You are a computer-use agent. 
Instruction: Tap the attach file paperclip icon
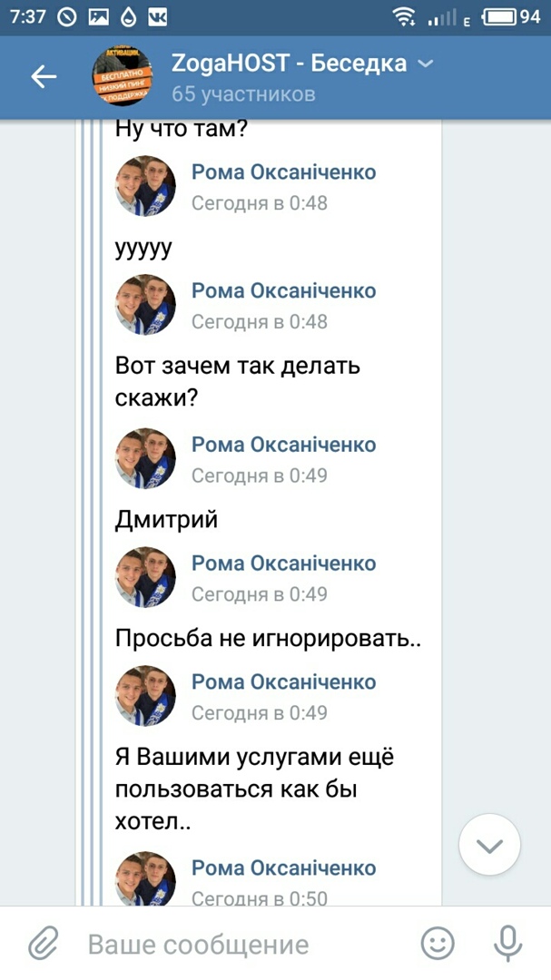click(x=43, y=944)
